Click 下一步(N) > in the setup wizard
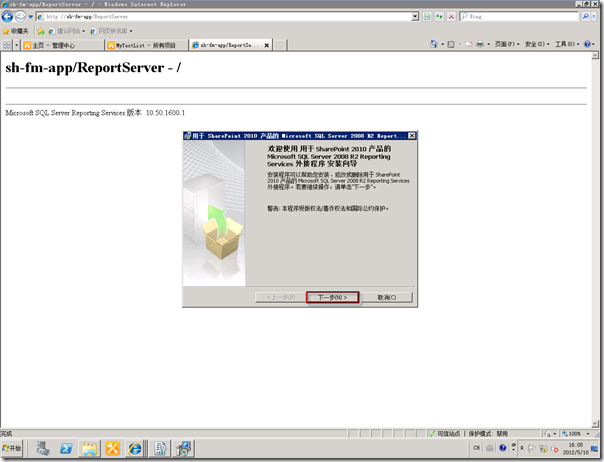 (x=332, y=297)
